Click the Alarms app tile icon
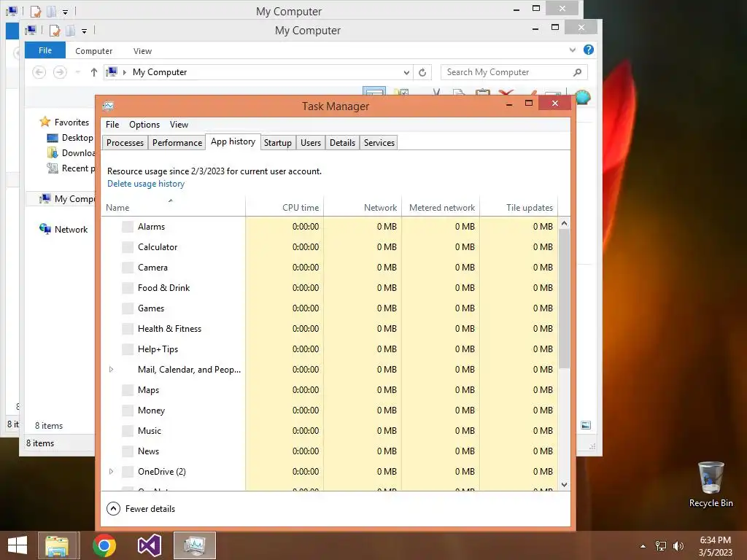 coord(128,227)
